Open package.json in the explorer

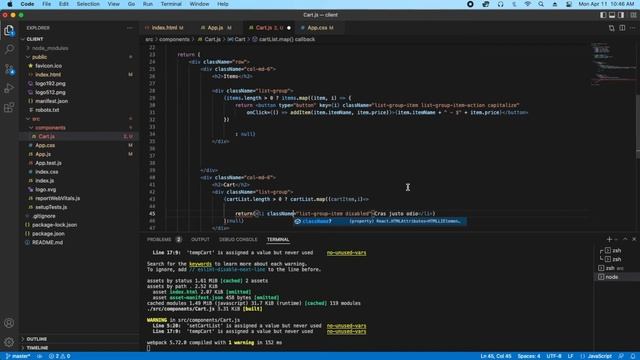(48, 233)
